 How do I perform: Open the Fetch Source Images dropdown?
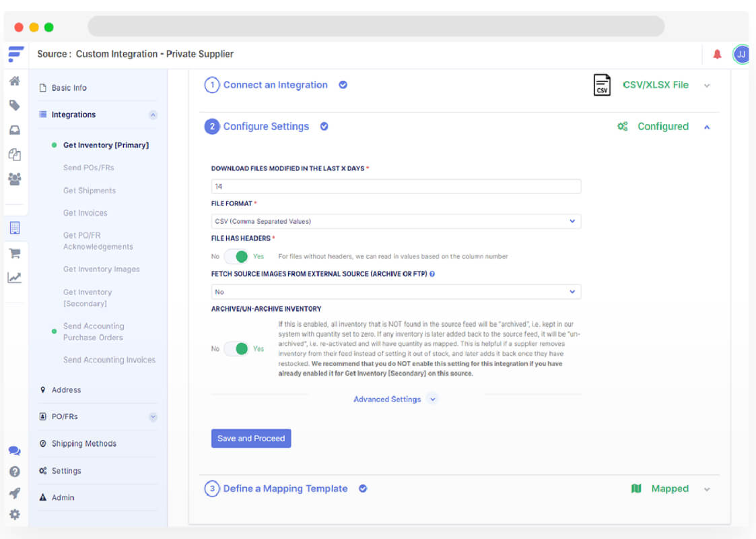tap(396, 292)
